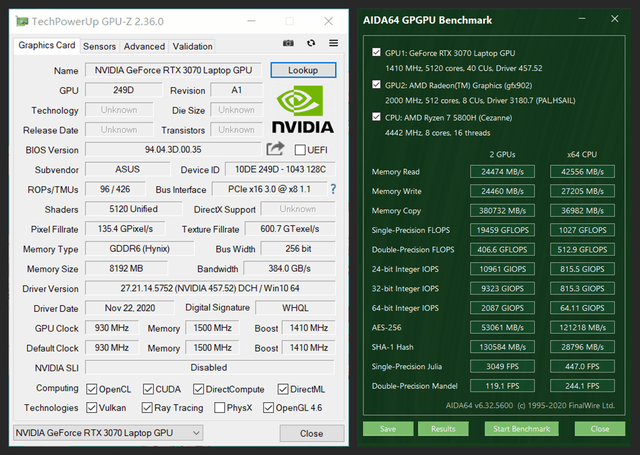
Task: Toggle the Ray Tracing checkbox
Action: (147, 408)
